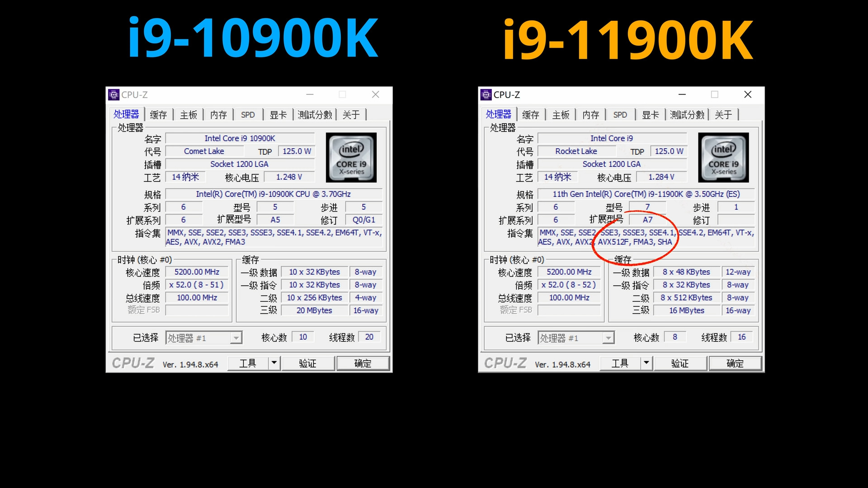868x488 pixels.
Task: Click the CPU-Z app icon in the left window title bar
Action: [x=114, y=94]
